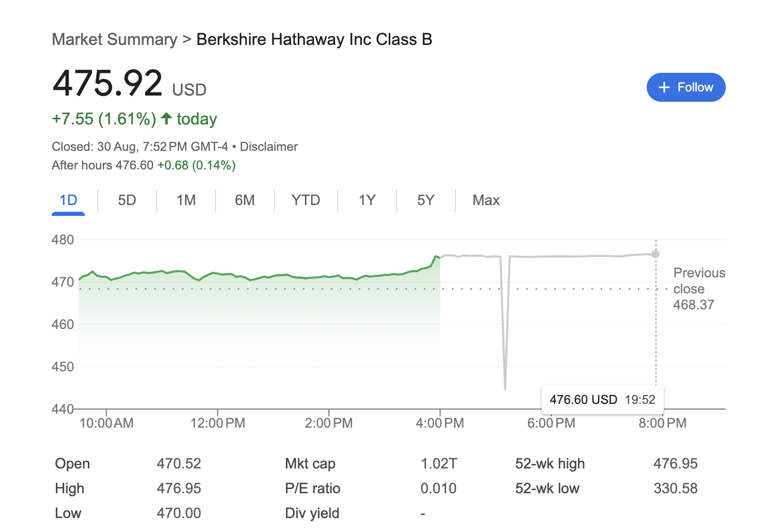Viewport: 763px width, 532px height.
Task: Click the Previous close 468.37 label
Action: [x=699, y=289]
